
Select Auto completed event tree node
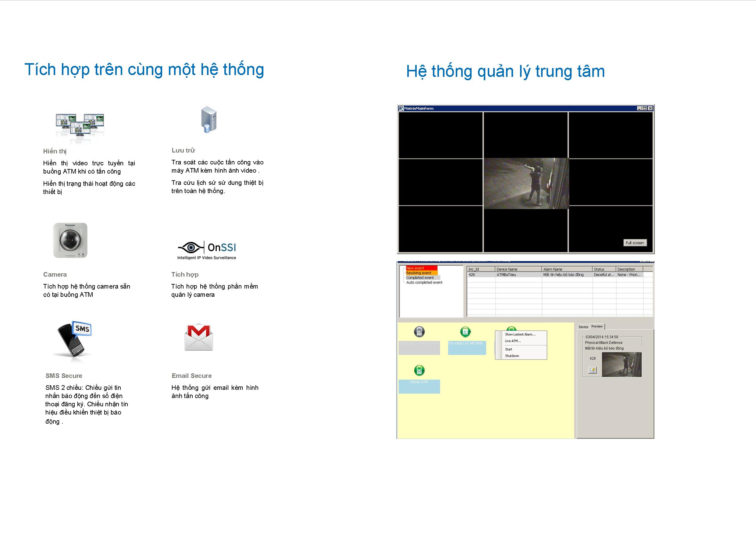(424, 282)
